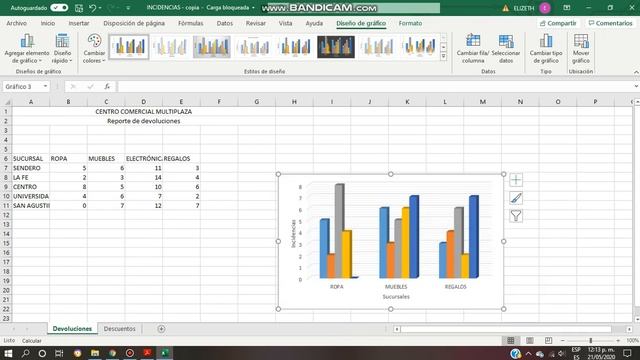Click Cambiar tipo de gráfico
The image size is (640, 360).
click(x=546, y=49)
